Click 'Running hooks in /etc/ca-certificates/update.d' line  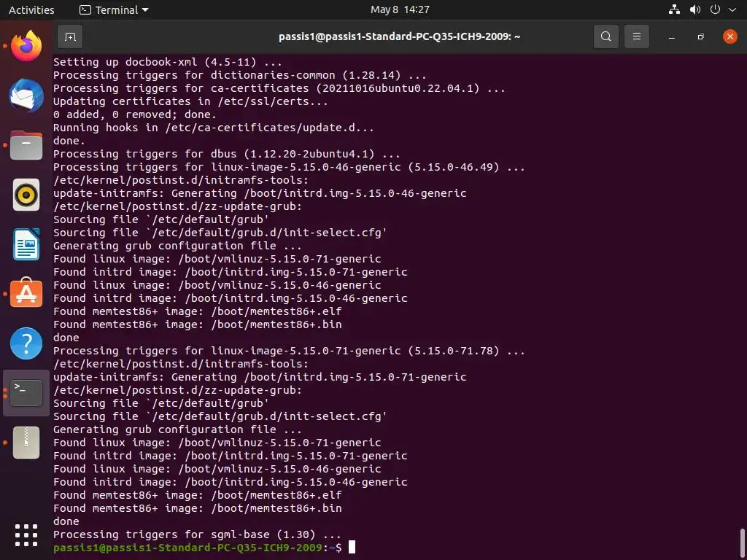[x=214, y=127]
